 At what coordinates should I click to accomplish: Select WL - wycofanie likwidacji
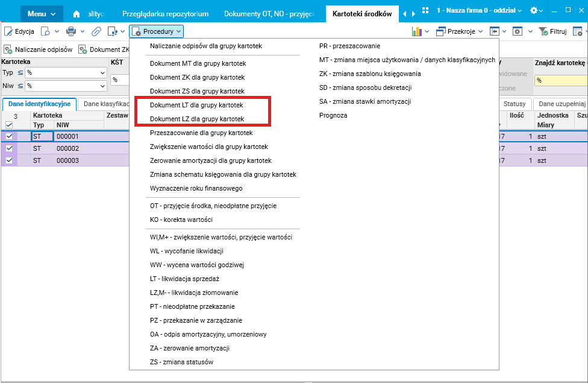(187, 251)
